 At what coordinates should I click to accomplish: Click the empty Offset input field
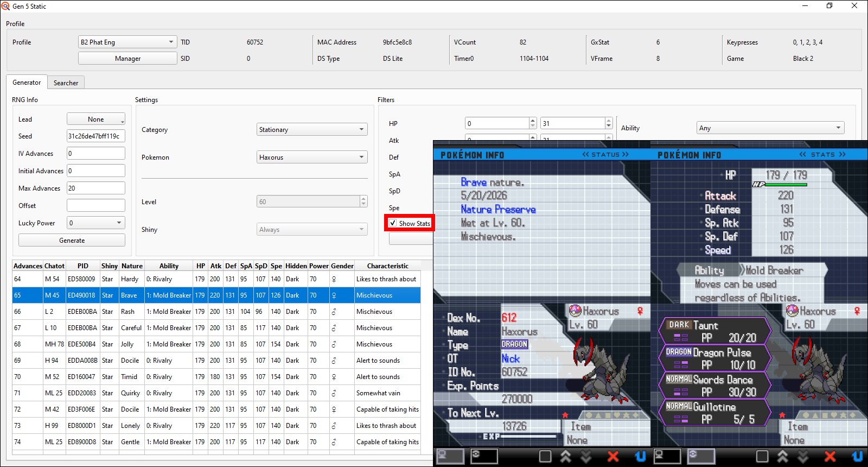[x=96, y=205]
